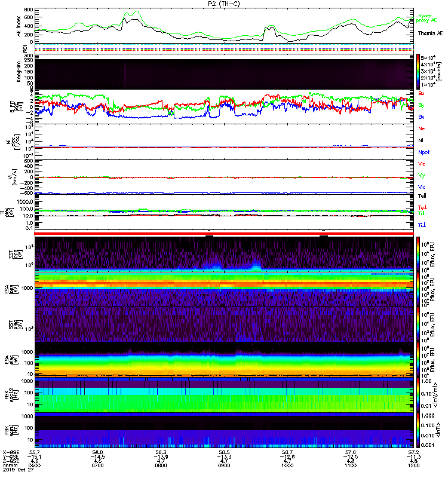
Task: Click the 0700 time tick label
Action: pyautogui.click(x=97, y=465)
